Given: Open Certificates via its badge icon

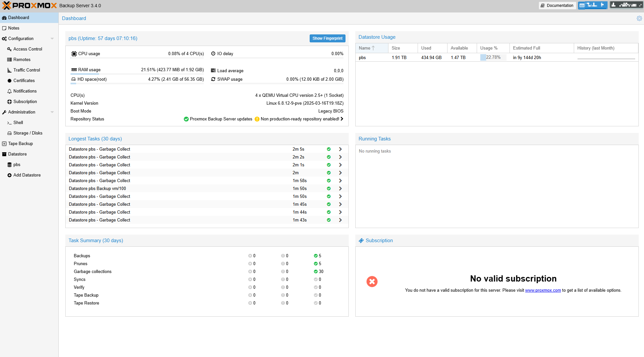Looking at the screenshot, I should coord(10,81).
